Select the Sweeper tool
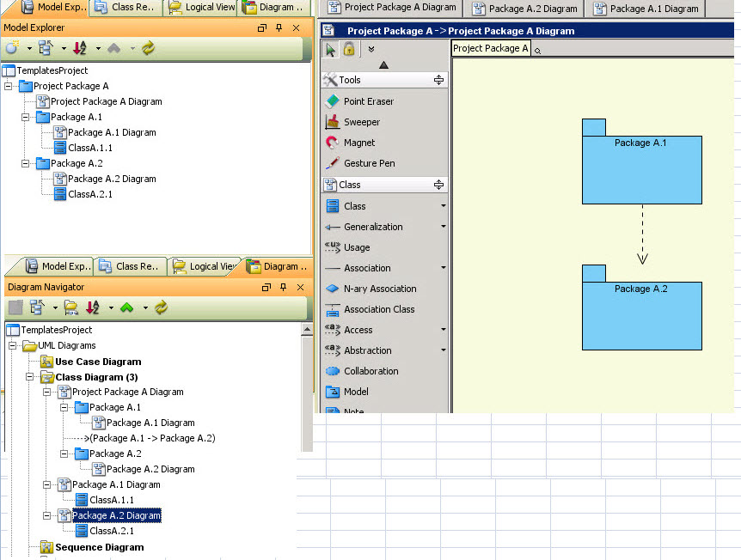The width and height of the screenshot is (741, 560). coord(362,122)
